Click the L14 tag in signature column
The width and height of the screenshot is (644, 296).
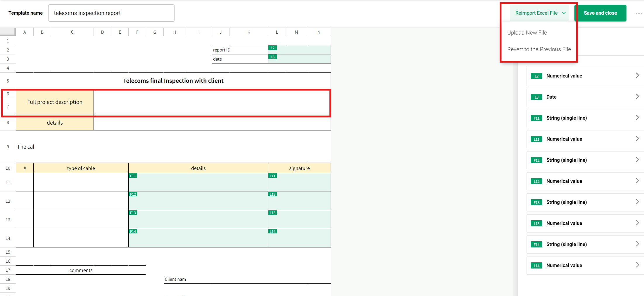tap(272, 231)
